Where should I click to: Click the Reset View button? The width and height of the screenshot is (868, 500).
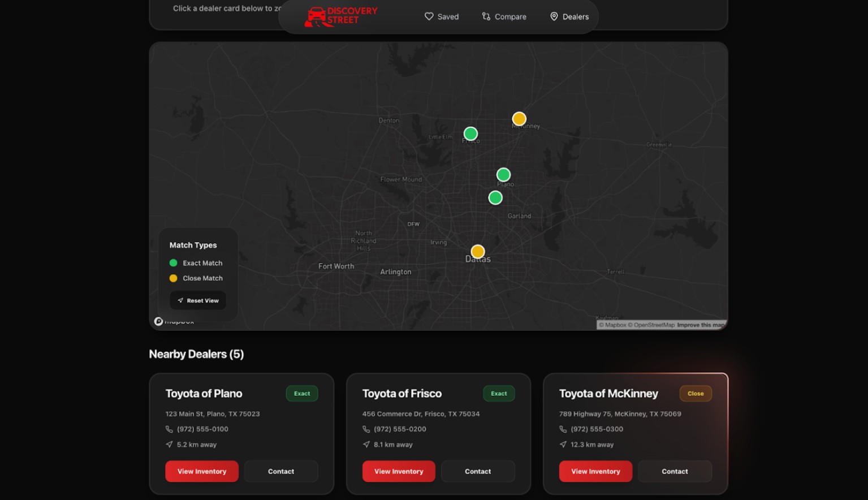(x=198, y=300)
